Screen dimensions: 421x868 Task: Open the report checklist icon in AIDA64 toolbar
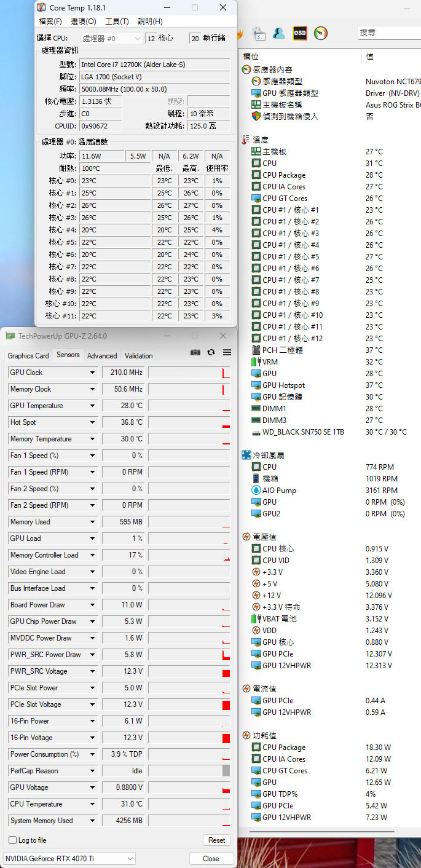(259, 33)
